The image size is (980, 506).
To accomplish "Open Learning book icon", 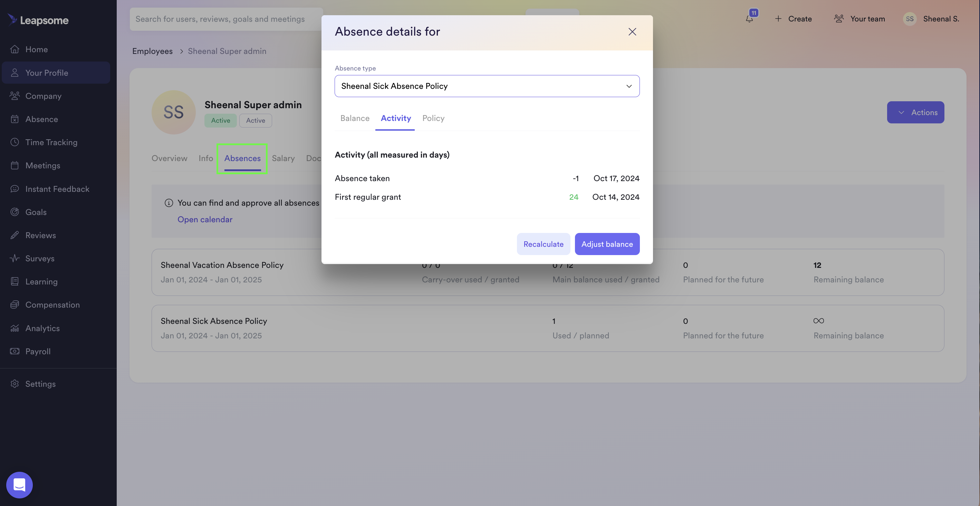I will coord(15,282).
